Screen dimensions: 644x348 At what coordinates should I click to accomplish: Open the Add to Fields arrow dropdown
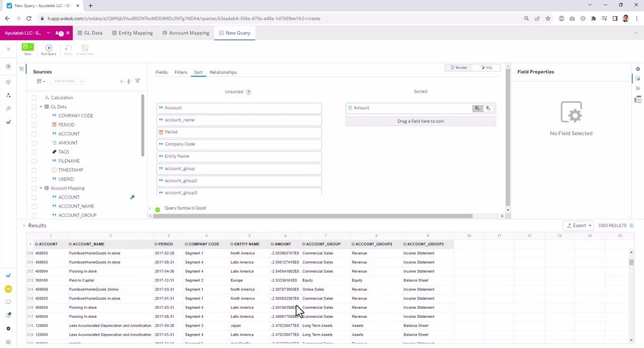coord(83,81)
